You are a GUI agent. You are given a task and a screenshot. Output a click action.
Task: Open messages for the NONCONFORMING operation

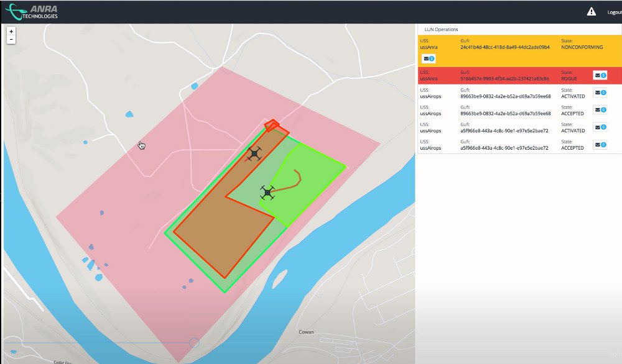429,58
